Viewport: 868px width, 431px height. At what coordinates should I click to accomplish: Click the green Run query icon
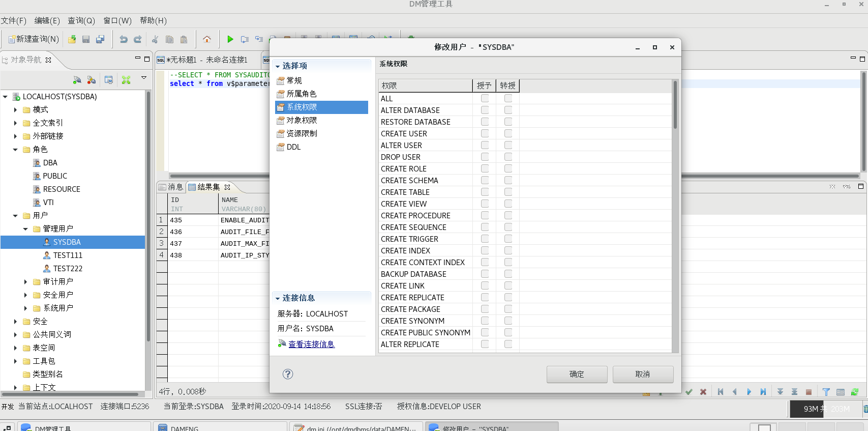pyautogui.click(x=230, y=39)
